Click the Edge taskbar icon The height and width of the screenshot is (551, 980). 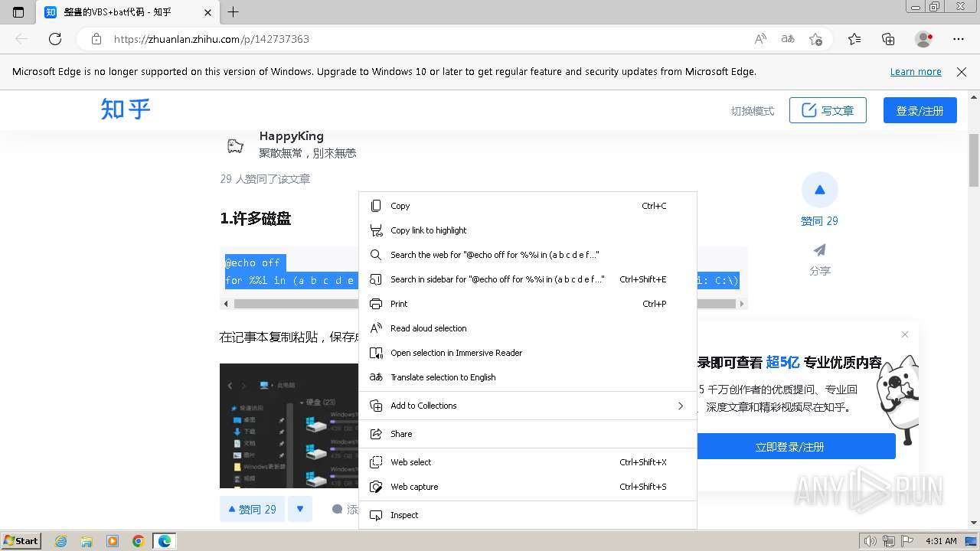click(x=164, y=541)
